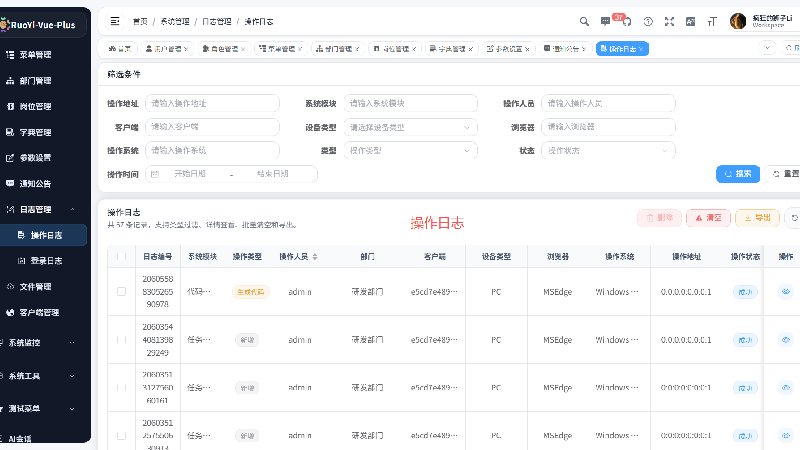The width and height of the screenshot is (800, 450).
Task: Open the tab list chevron dropdown
Action: (x=767, y=48)
